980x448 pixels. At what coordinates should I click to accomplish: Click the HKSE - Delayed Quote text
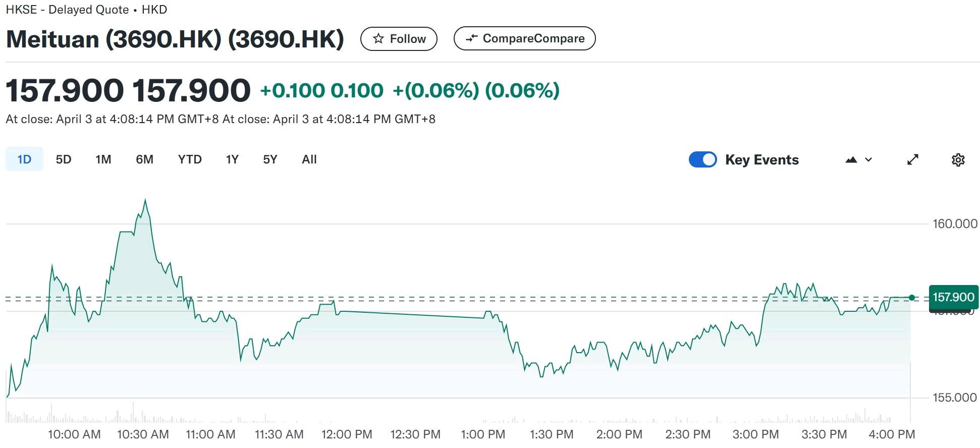(x=67, y=10)
